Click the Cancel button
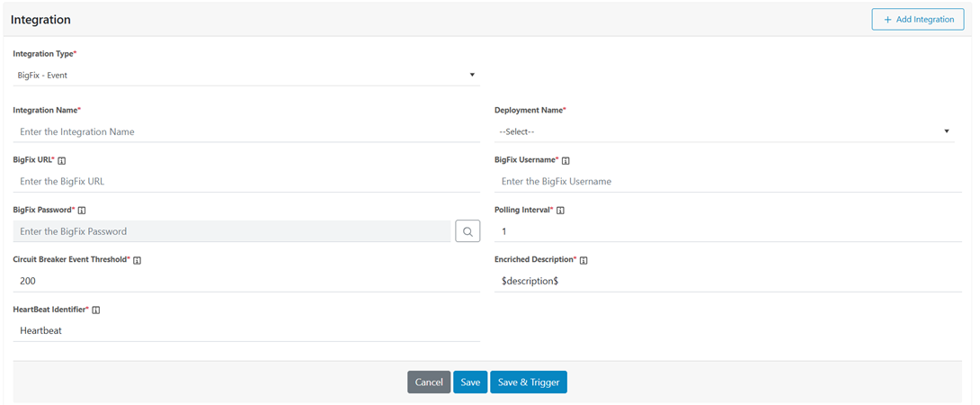Viewport: 980px width, 405px height. point(429,382)
